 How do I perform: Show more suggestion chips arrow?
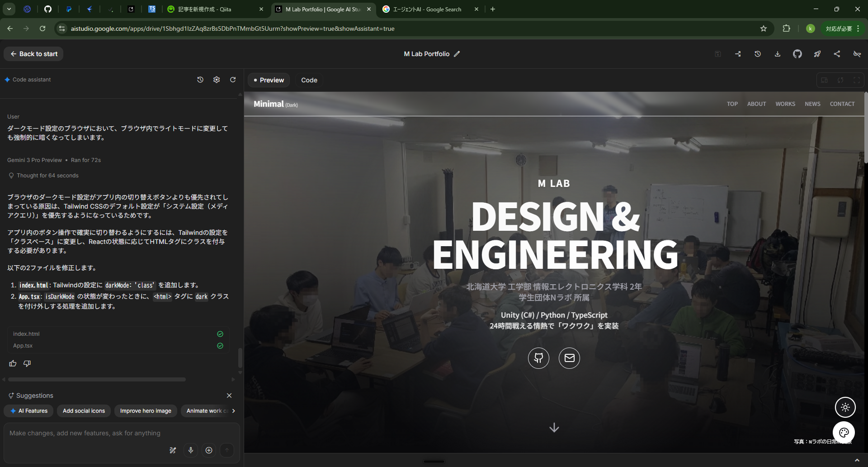coord(233,411)
